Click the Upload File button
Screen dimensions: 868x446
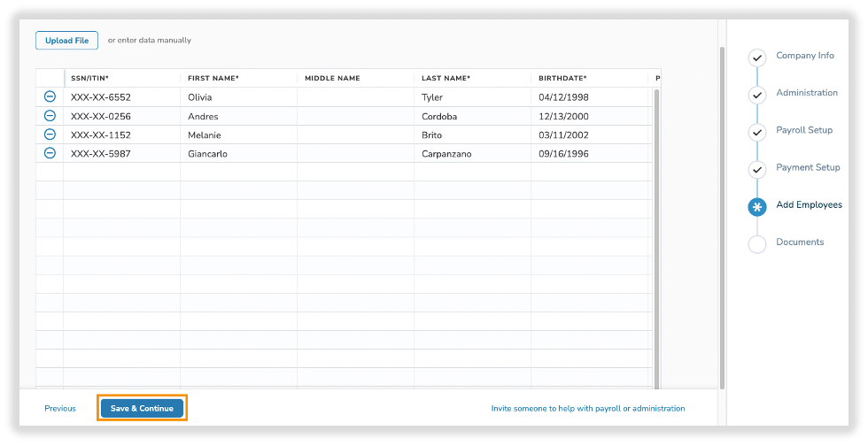point(66,41)
